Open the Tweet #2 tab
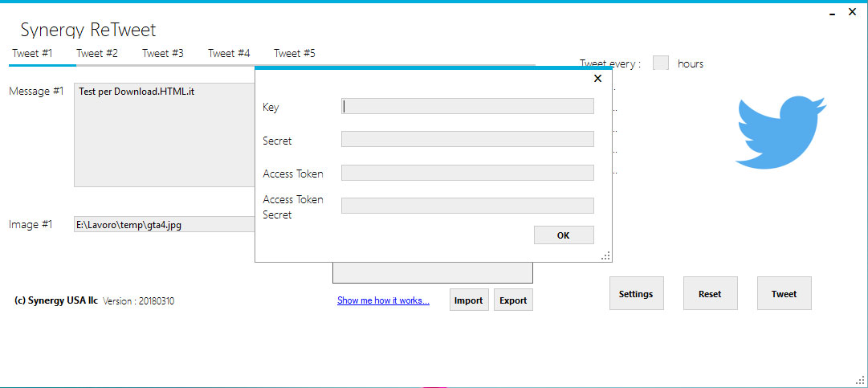 (97, 54)
